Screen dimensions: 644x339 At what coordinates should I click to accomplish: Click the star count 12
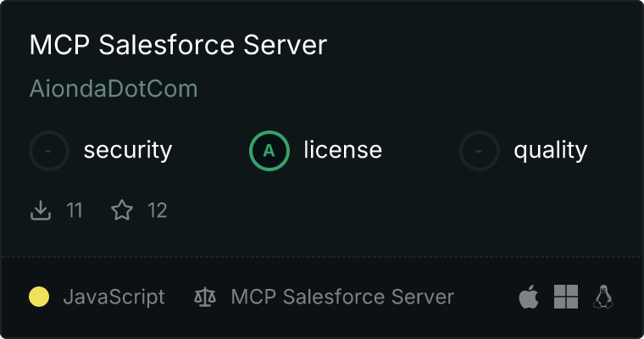tap(158, 210)
